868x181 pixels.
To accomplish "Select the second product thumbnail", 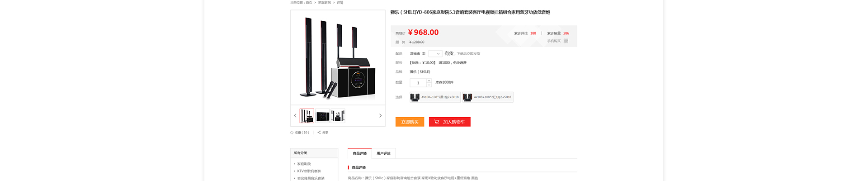I will pos(322,116).
